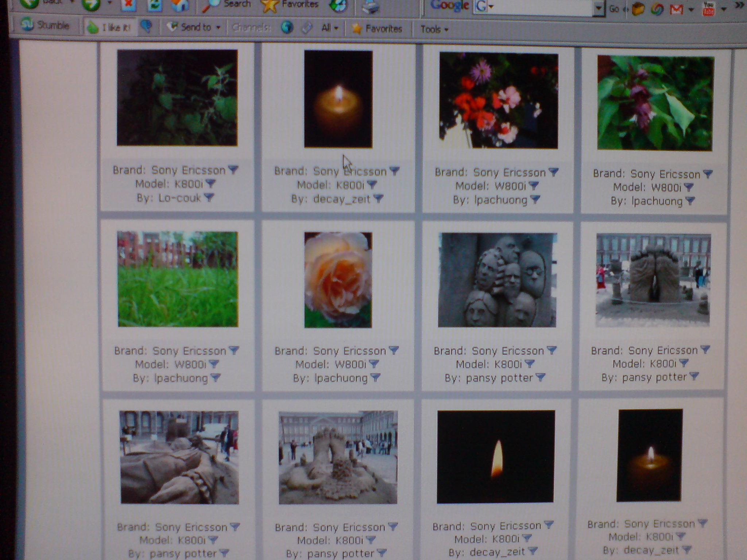Viewport: 747px width, 560px height.
Task: Open the star Favorites button in top toolbar
Action: (290, 5)
